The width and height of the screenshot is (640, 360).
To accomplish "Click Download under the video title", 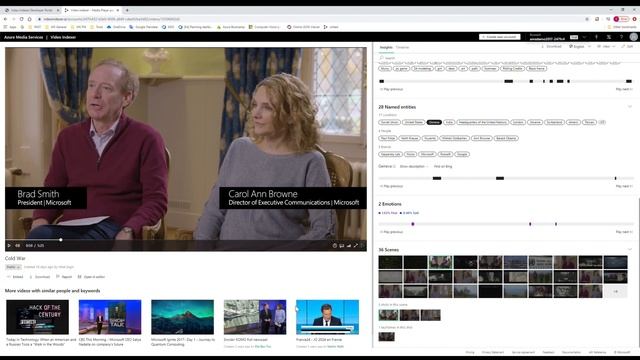I will coord(40,277).
